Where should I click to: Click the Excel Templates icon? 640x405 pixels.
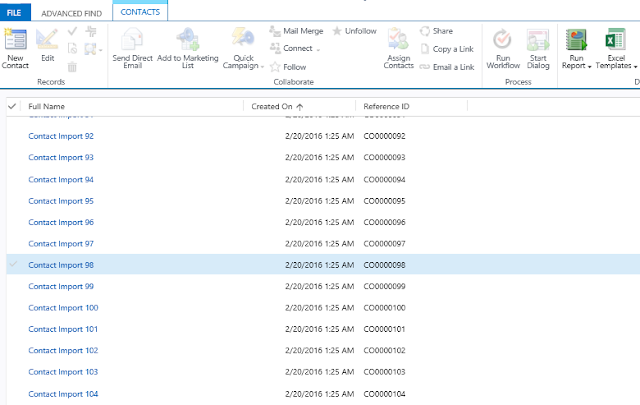click(616, 40)
